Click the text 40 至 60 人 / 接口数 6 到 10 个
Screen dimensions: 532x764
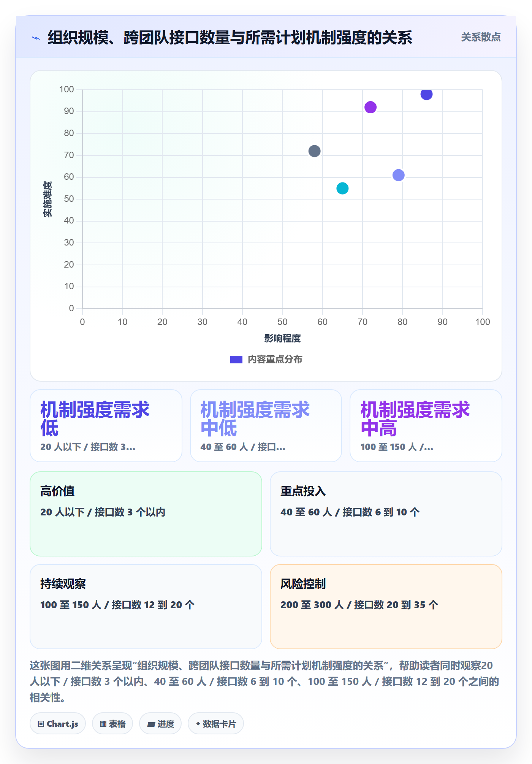350,512
